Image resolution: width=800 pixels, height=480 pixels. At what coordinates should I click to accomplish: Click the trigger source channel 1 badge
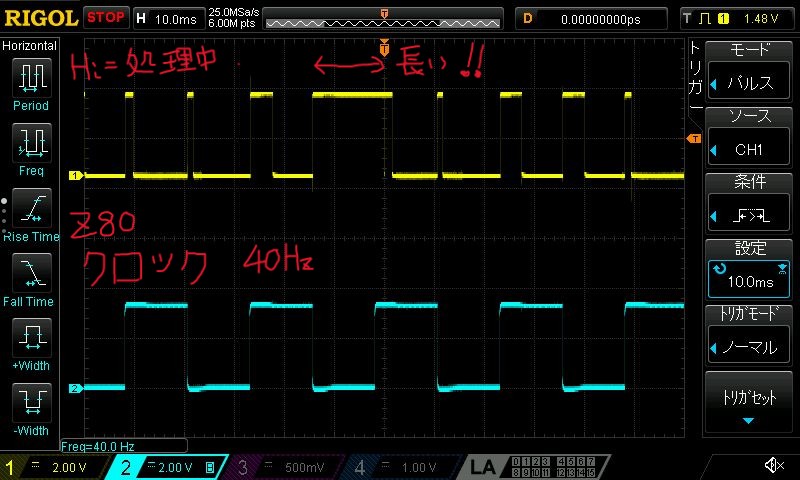(x=723, y=19)
